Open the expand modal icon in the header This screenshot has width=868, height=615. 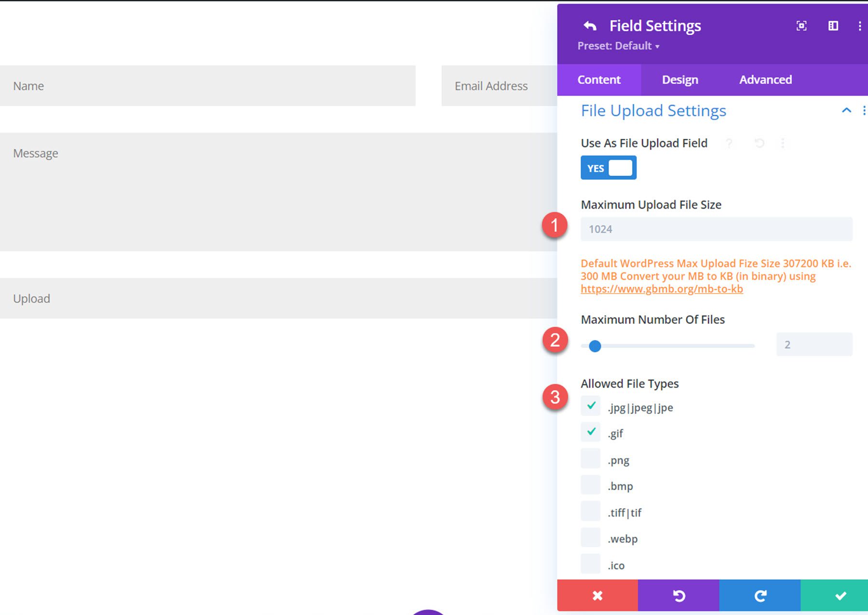[x=801, y=27]
